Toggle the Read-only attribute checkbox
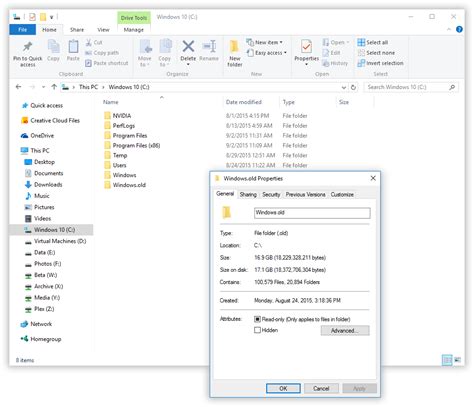This screenshot has height=407, width=474. pyautogui.click(x=257, y=319)
